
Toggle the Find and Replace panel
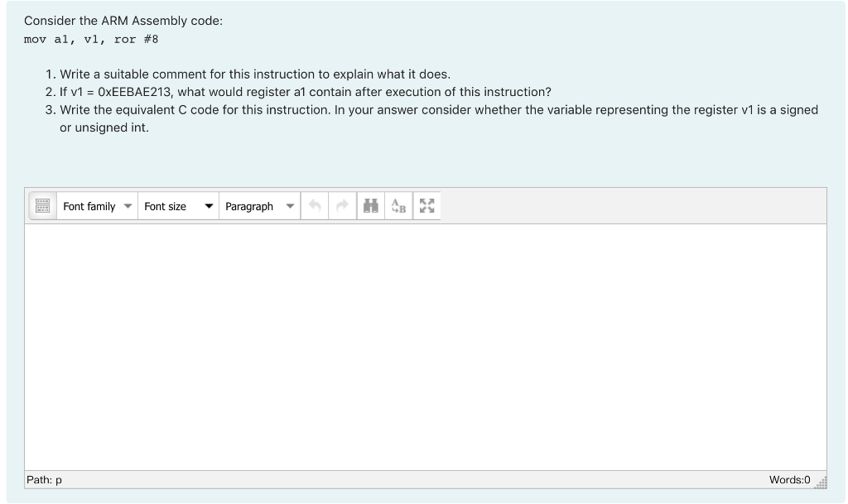[x=398, y=206]
